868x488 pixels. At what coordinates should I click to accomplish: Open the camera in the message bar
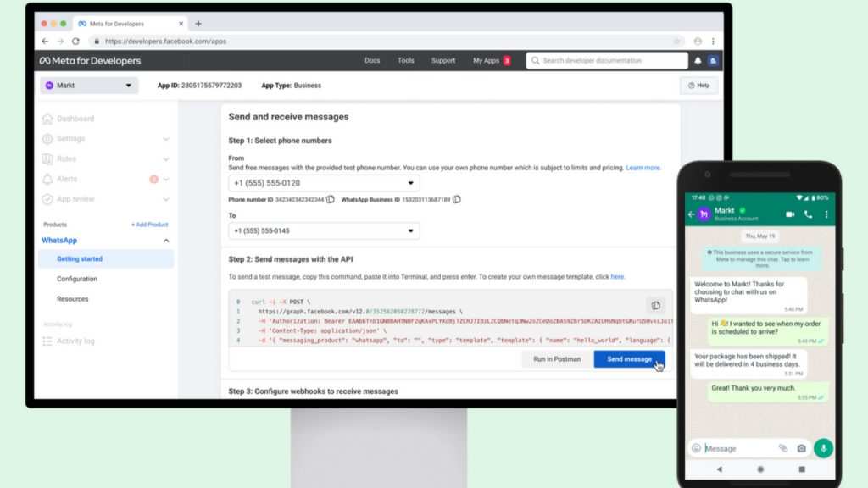(801, 448)
